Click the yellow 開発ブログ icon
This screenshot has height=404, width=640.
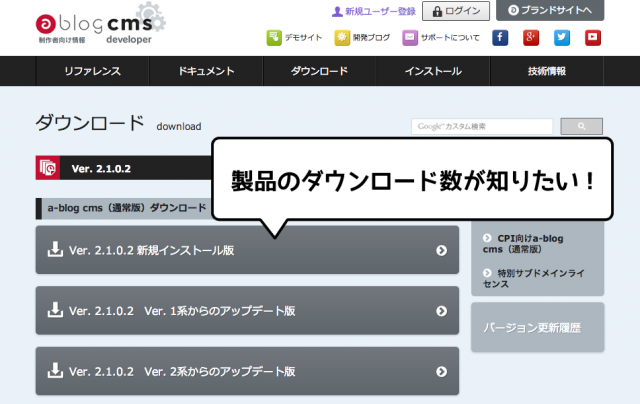pyautogui.click(x=342, y=38)
